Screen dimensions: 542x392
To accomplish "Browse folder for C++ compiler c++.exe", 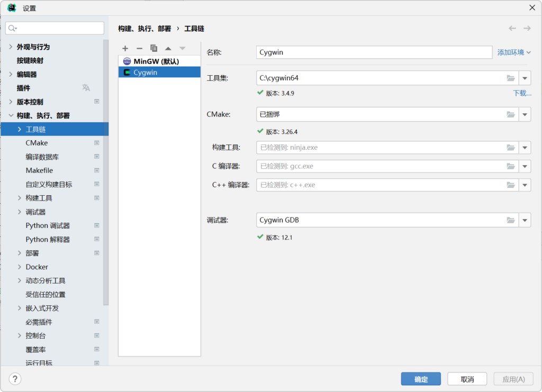I will coord(511,185).
